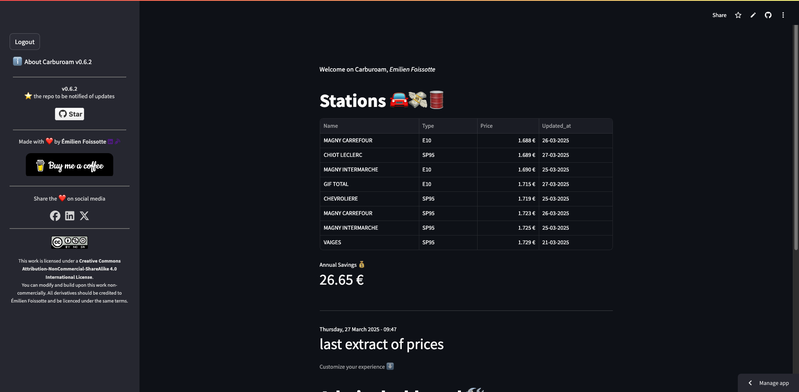Click the Creative Commons license badge

(x=69, y=242)
